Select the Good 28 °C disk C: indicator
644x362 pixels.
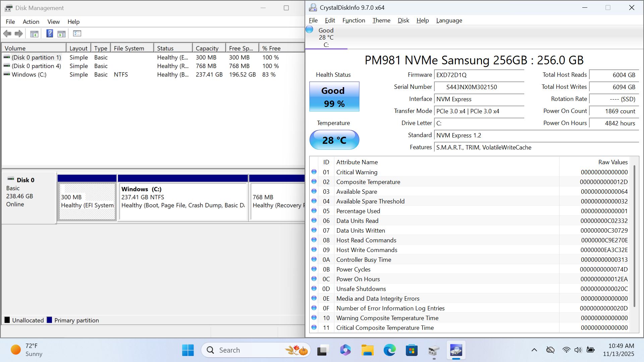point(326,37)
